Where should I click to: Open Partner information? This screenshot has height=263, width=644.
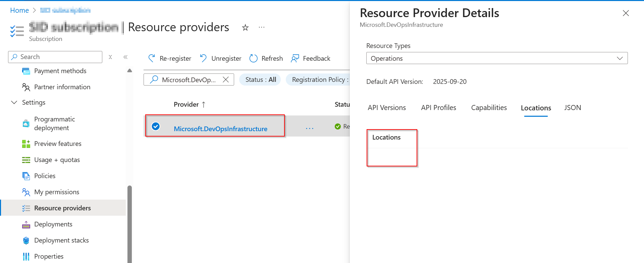coord(62,87)
